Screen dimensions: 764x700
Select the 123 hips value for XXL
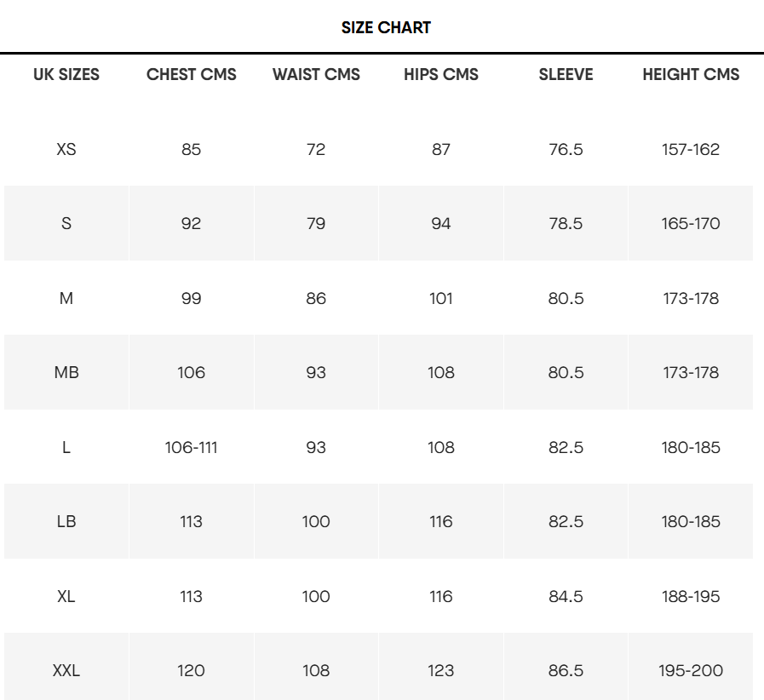tap(441, 670)
